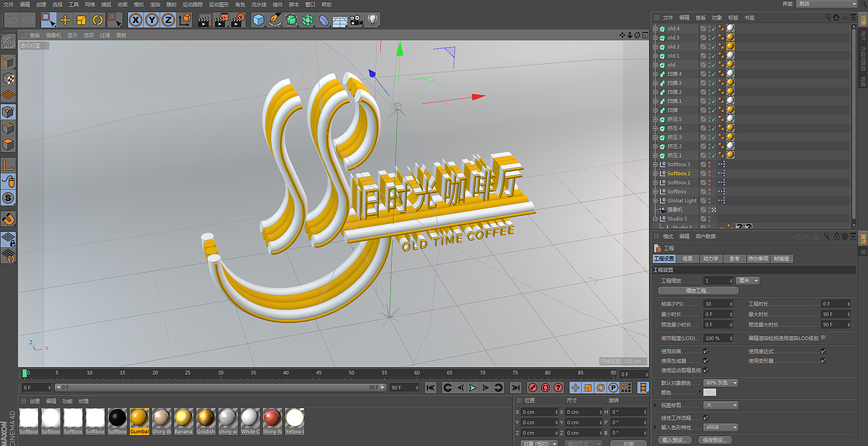Viewport: 868px width, 446px height.
Task: Click the 载入预设 button
Action: coord(675,440)
